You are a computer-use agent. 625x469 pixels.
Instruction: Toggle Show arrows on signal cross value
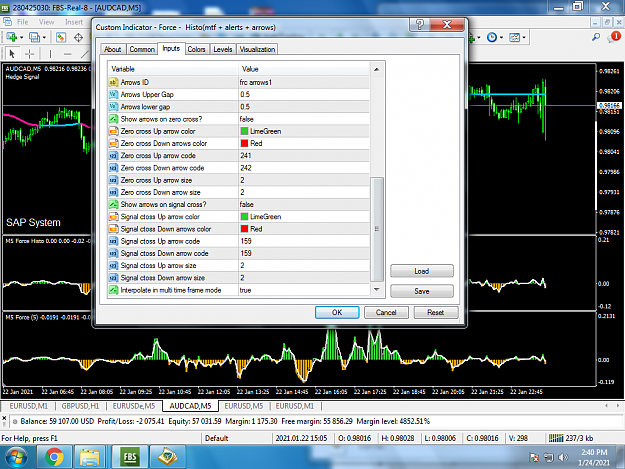[x=303, y=204]
